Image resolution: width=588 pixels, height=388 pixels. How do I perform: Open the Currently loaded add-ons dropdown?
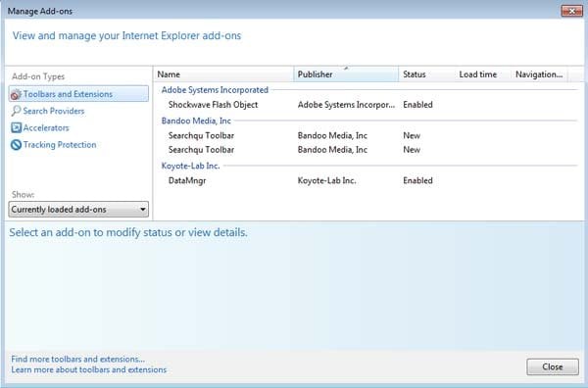pos(78,209)
